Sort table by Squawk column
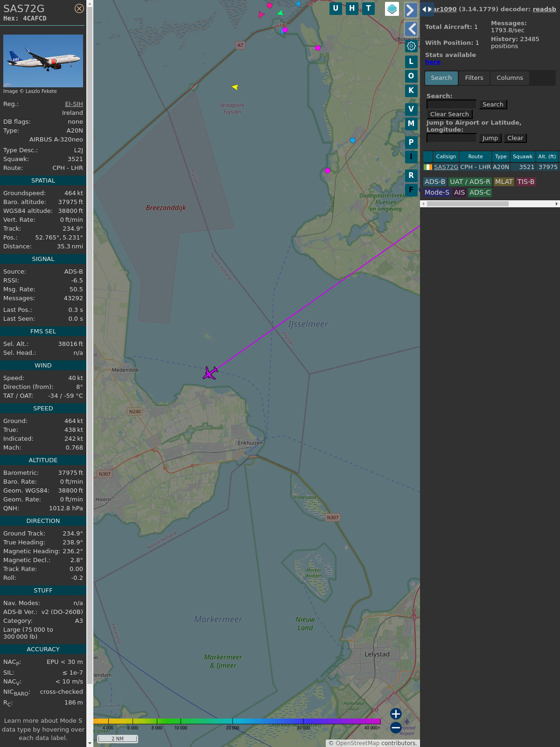This screenshot has height=747, width=560. [x=523, y=156]
